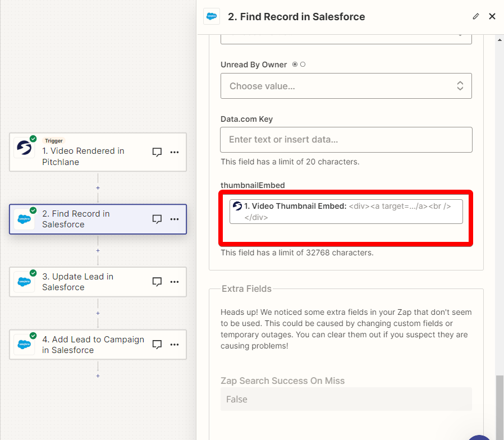
Task: Open more options for Update Lead in Salesforce
Action: (175, 282)
